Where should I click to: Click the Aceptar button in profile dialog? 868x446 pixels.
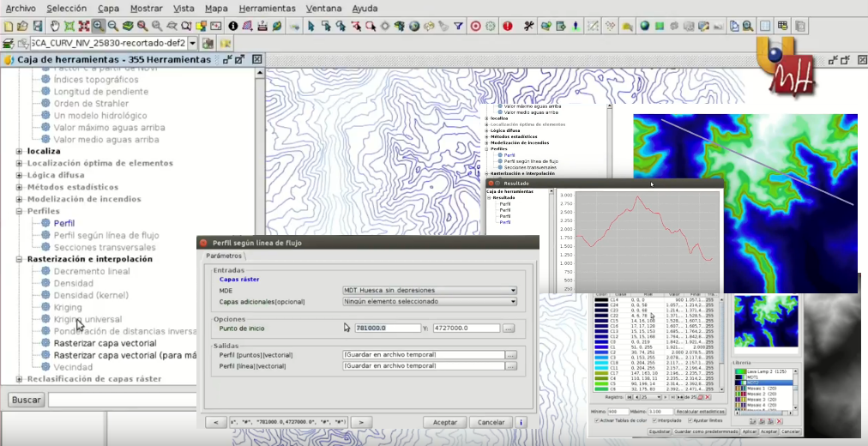point(445,422)
